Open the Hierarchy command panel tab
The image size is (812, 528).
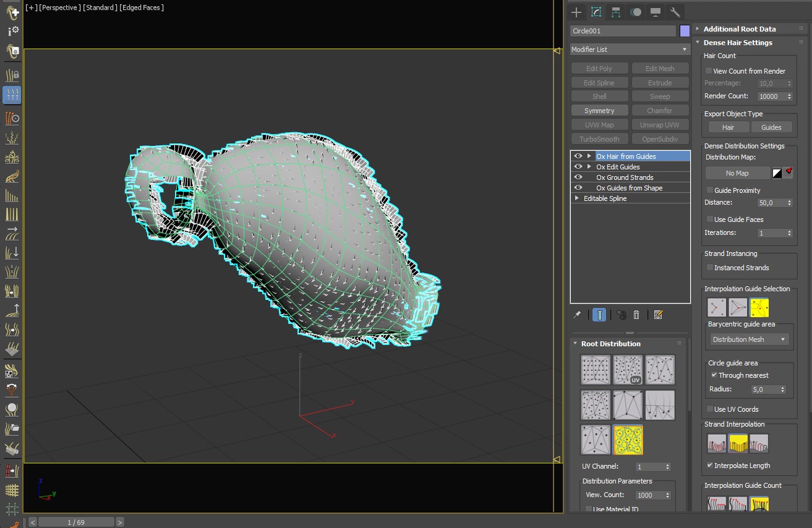point(616,12)
